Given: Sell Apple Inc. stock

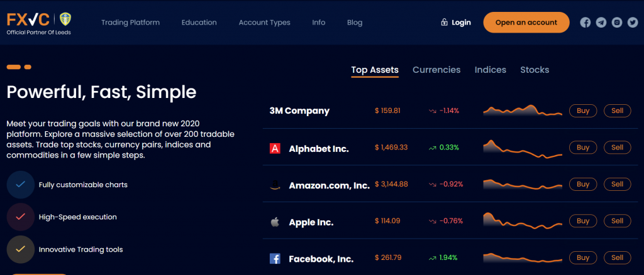Looking at the screenshot, I should (617, 221).
